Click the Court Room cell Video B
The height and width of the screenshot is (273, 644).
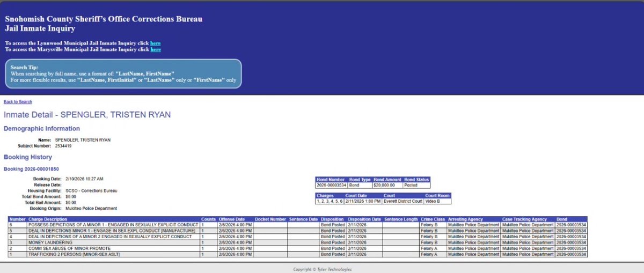point(437,201)
